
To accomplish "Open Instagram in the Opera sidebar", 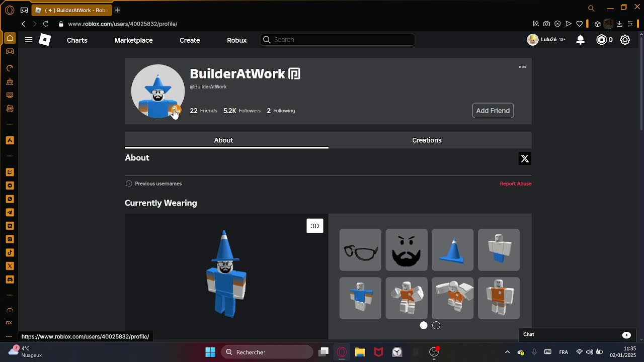I will 10,239.
